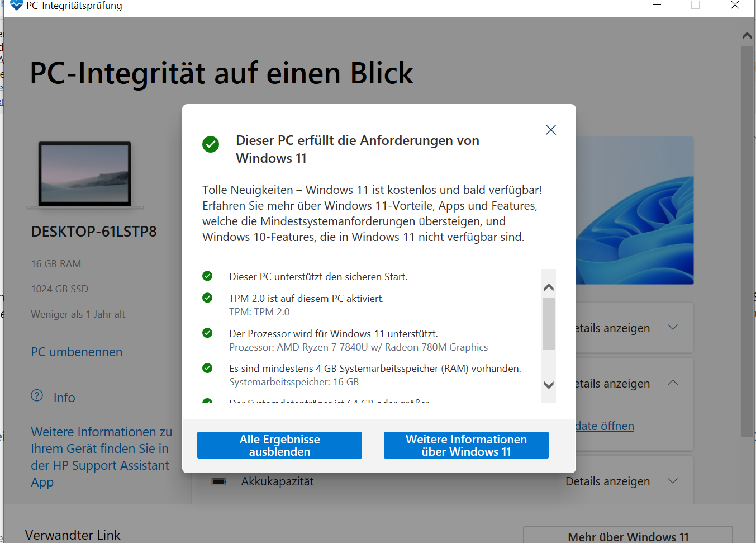Click the Info question mark icon

[x=37, y=396]
